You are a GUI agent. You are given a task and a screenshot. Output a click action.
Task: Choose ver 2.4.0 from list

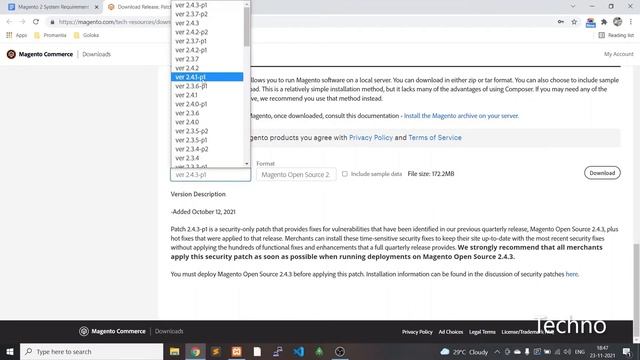(207, 122)
